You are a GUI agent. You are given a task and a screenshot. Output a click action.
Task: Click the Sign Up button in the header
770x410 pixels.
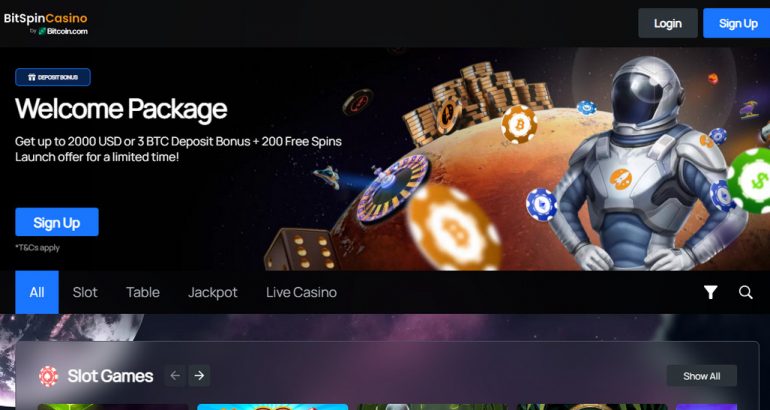click(x=738, y=23)
